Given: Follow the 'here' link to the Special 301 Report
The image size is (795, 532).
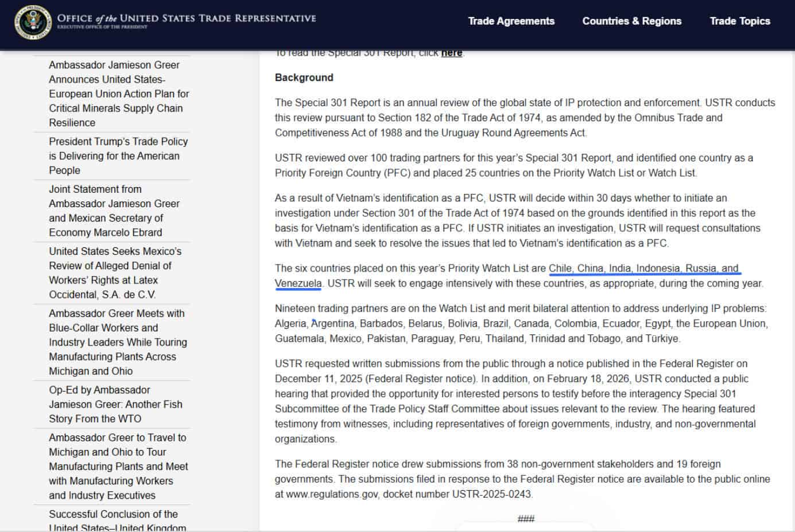Looking at the screenshot, I should click(452, 53).
